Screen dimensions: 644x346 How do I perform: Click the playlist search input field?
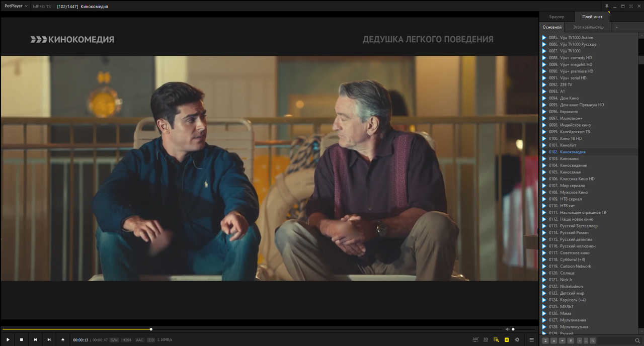pyautogui.click(x=615, y=341)
